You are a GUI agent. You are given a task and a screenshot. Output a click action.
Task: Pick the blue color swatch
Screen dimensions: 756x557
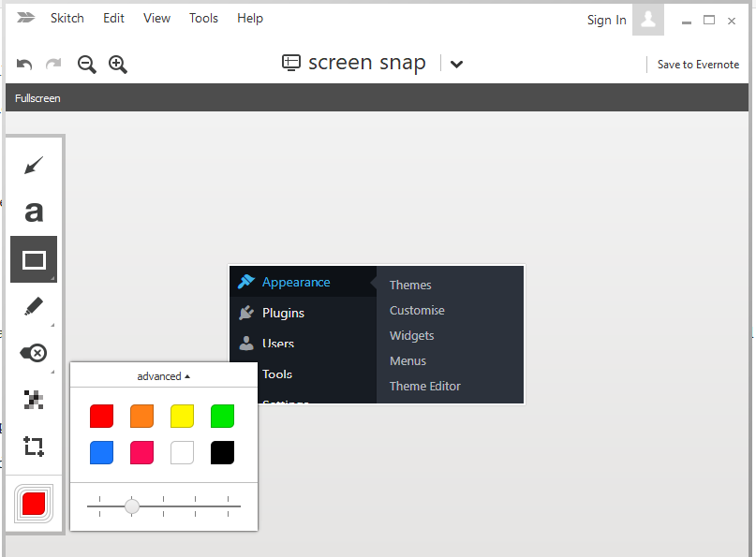101,453
